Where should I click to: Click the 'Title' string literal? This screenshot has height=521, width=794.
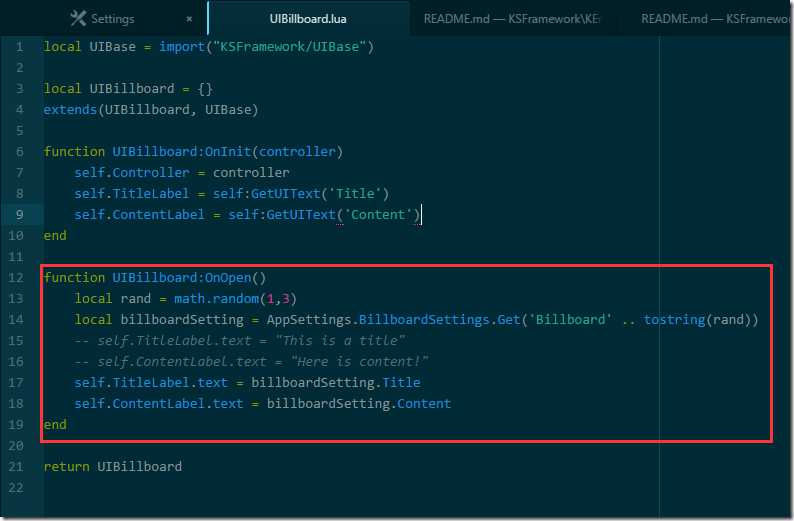pos(355,194)
